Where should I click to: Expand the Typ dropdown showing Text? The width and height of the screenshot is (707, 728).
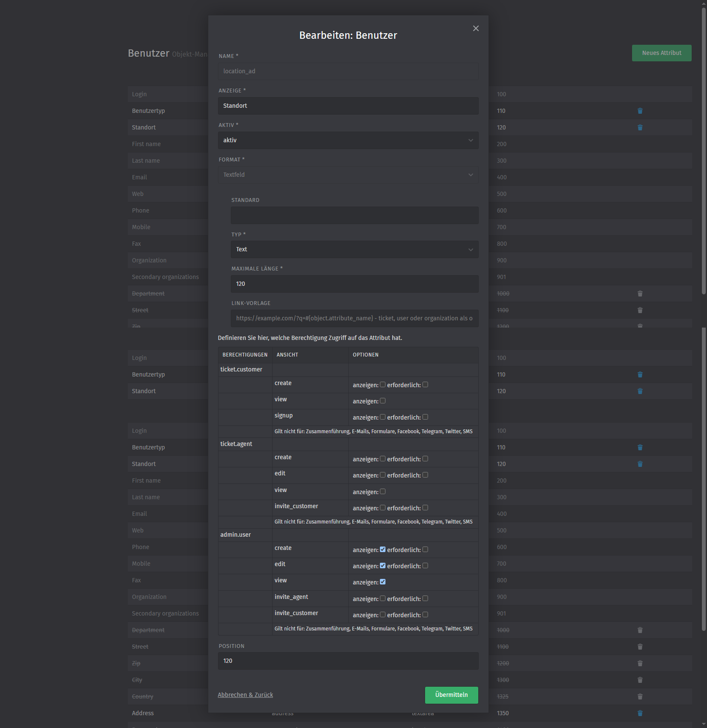point(354,250)
